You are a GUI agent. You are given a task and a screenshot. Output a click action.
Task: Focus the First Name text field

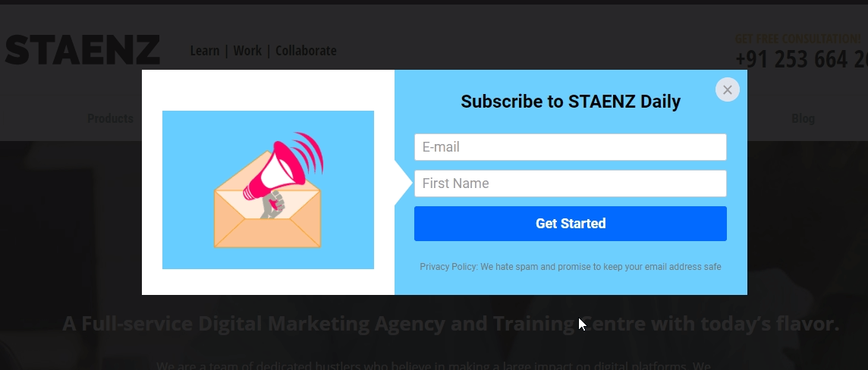pos(570,183)
